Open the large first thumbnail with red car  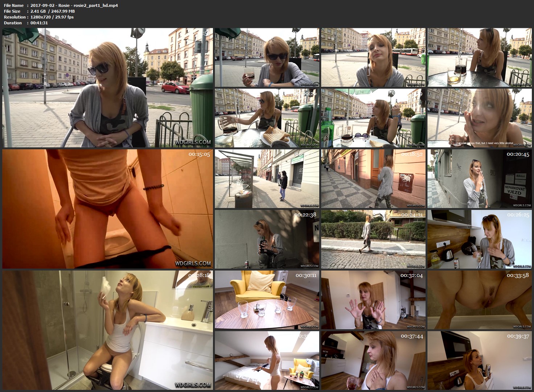click(108, 87)
